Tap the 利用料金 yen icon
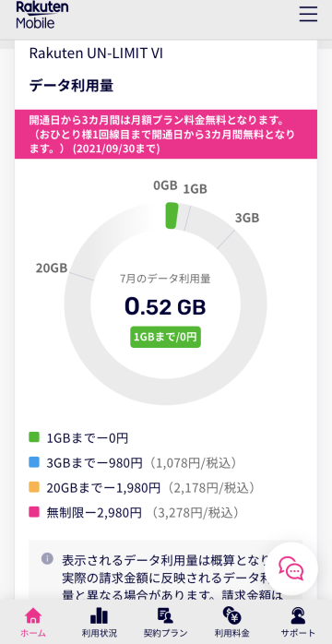 point(231,615)
